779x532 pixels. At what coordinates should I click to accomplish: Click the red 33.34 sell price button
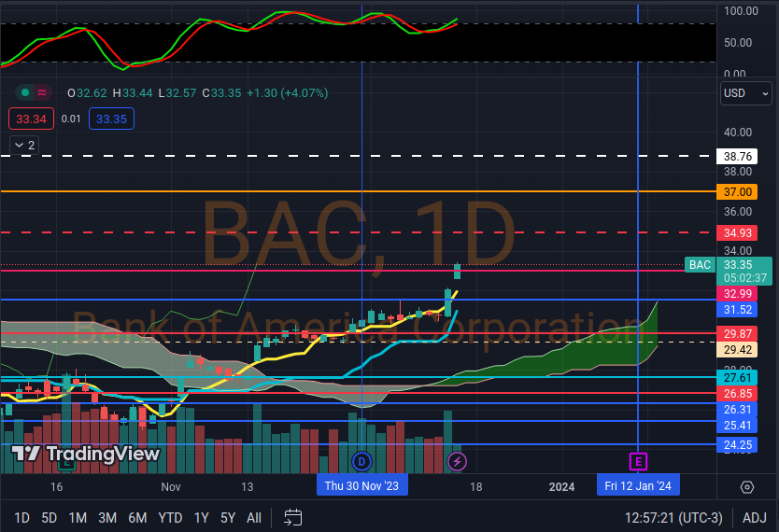coord(32,119)
